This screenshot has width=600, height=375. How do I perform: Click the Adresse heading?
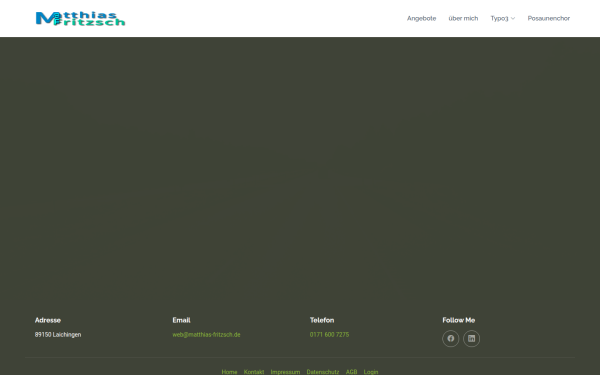[48, 320]
